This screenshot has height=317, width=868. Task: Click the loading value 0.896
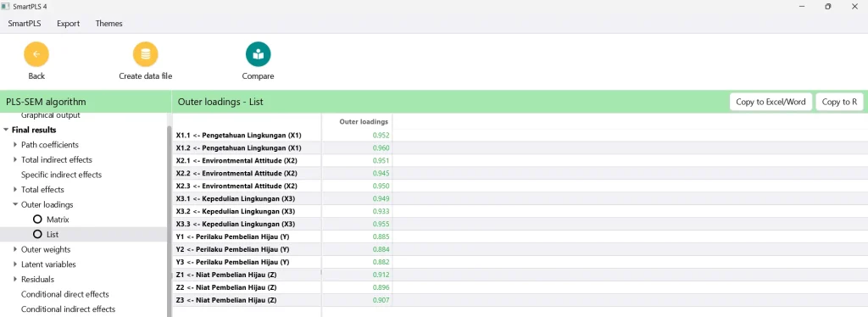381,287
